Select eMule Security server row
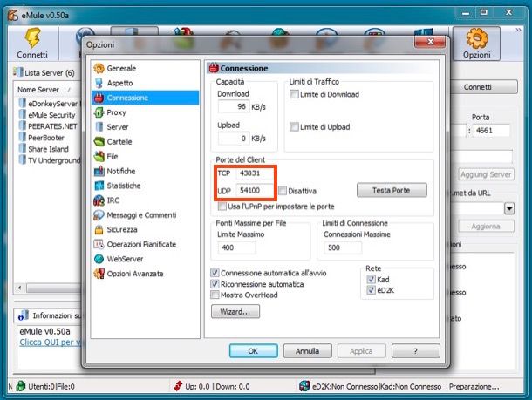Image resolution: width=532 pixels, height=400 pixels. tap(49, 115)
